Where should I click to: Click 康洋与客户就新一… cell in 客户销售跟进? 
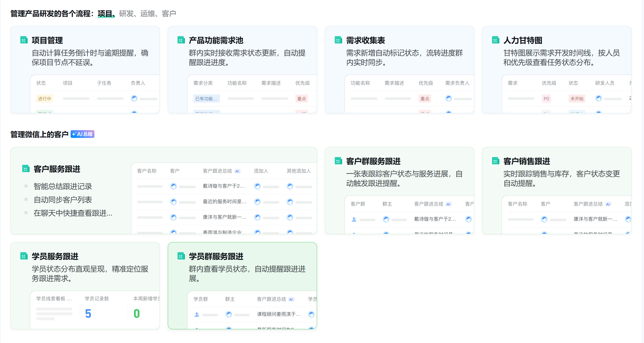click(595, 219)
